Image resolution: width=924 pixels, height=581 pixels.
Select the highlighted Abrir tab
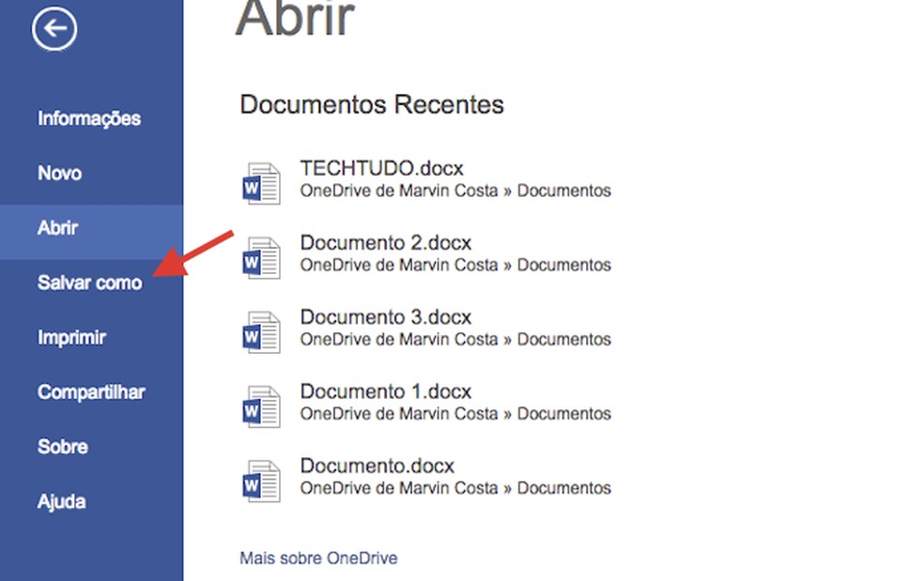tap(56, 228)
